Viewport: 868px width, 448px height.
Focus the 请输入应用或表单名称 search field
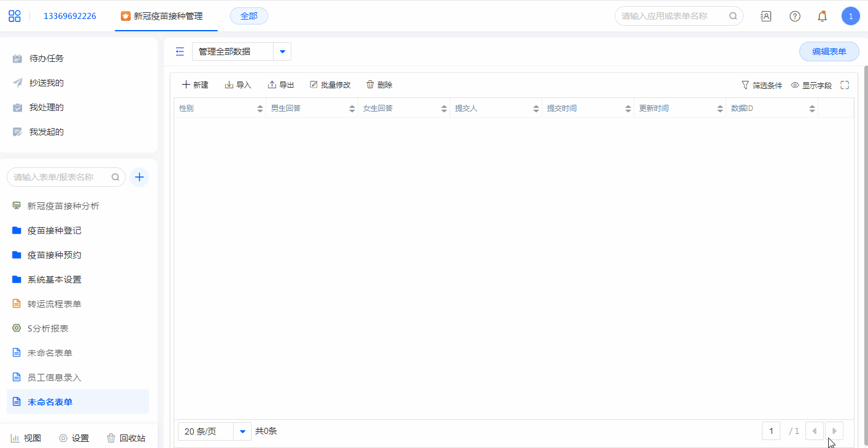(674, 16)
